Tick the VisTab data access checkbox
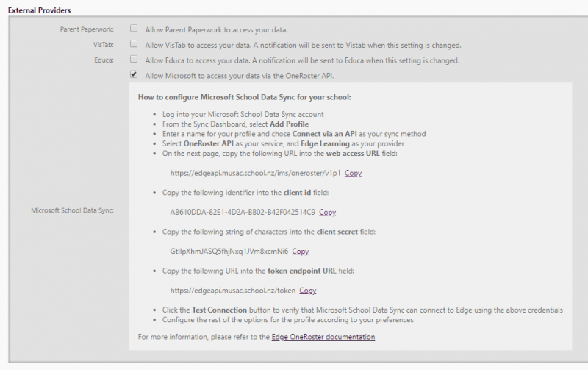 point(134,44)
